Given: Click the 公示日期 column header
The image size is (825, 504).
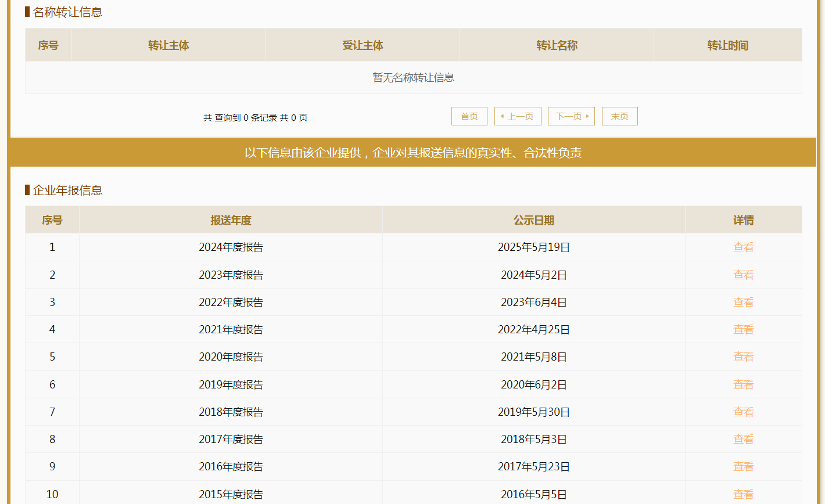Looking at the screenshot, I should click(x=533, y=220).
